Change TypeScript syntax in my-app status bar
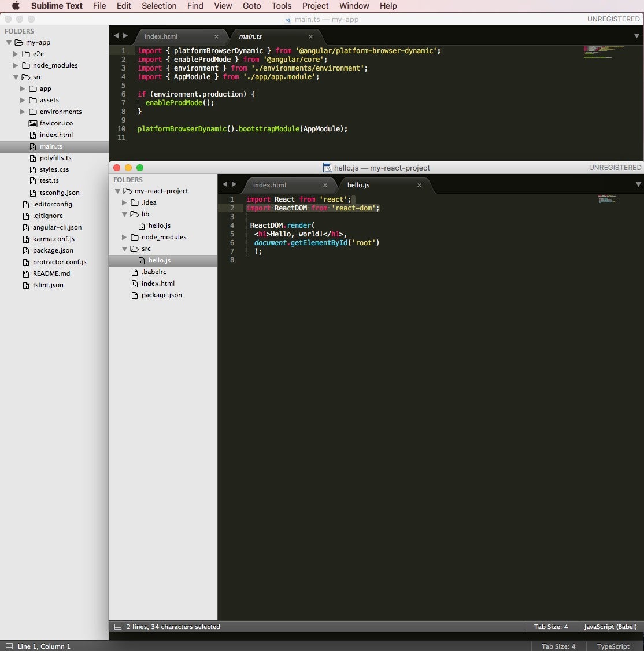The image size is (644, 651). [x=613, y=646]
